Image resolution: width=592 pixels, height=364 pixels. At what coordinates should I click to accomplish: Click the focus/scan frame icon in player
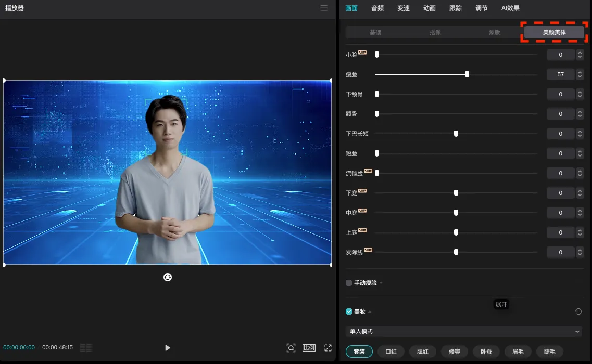click(x=291, y=348)
